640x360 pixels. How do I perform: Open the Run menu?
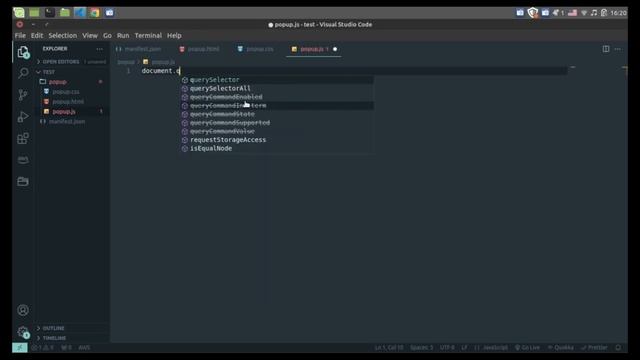pyautogui.click(x=123, y=36)
